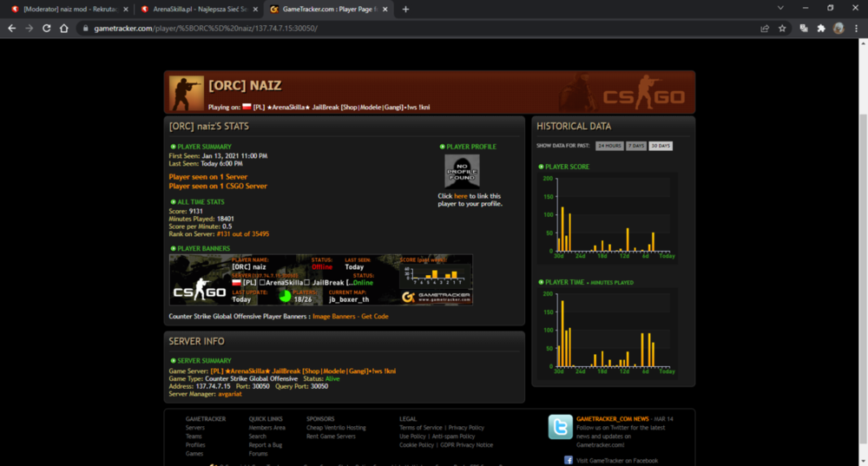Click 'here' to link player to profile

pos(461,196)
